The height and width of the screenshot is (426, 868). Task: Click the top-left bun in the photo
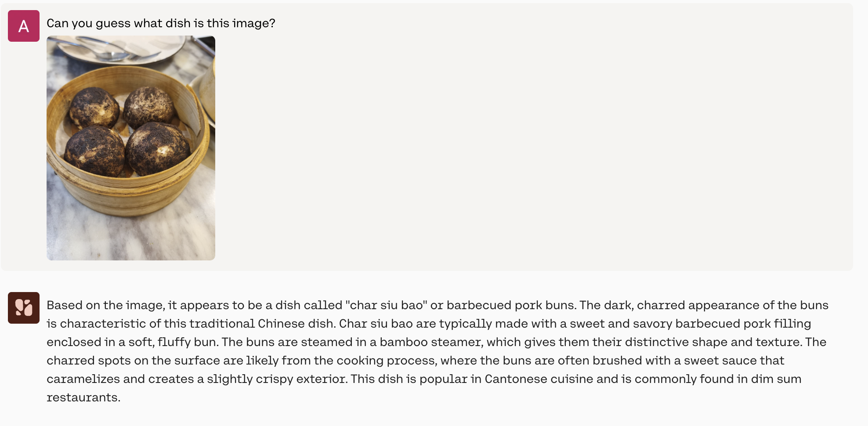tap(94, 108)
